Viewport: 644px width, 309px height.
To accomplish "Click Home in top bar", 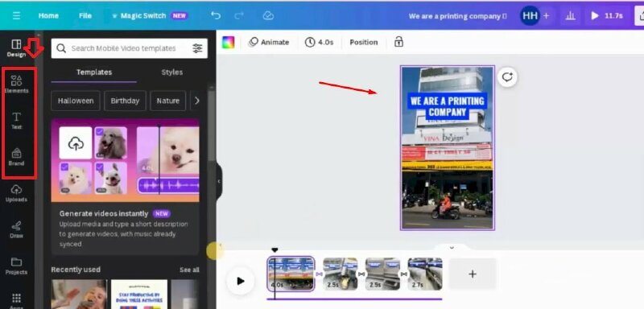I will click(48, 15).
